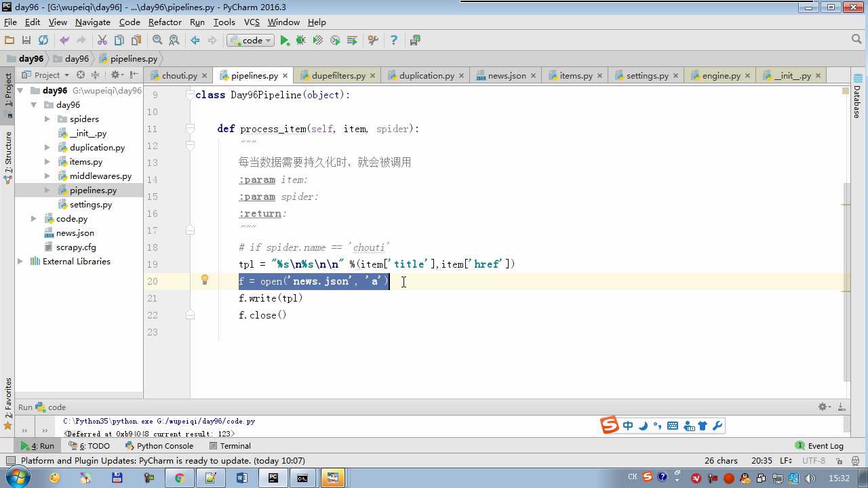Open the Python Console tool window

click(x=159, y=446)
